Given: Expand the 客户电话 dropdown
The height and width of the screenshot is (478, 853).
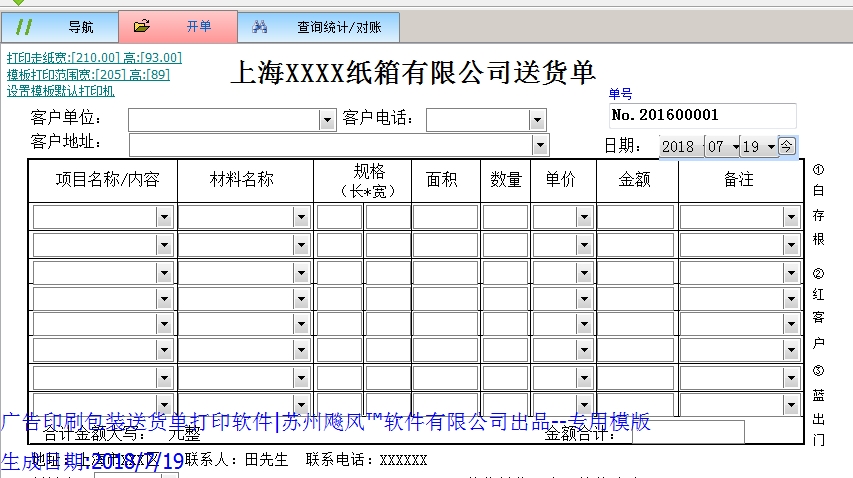Looking at the screenshot, I should (538, 120).
